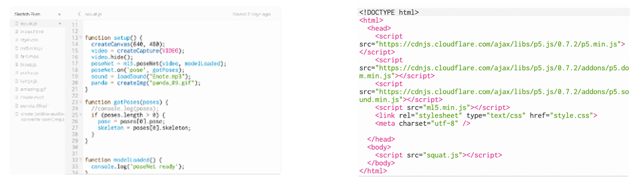Click the file icon beside ml5.min.js
The height and width of the screenshot is (187, 644).
[16, 48]
